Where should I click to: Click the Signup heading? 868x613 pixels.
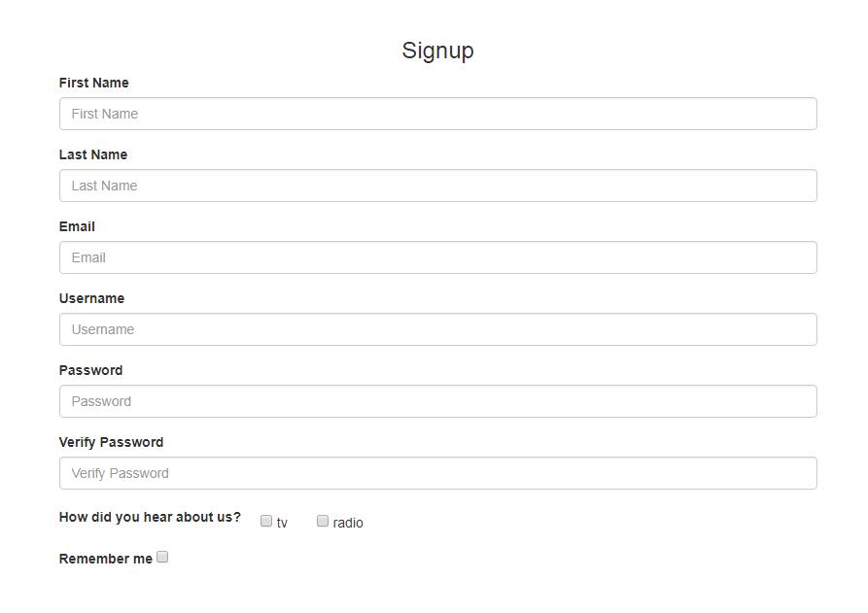437,51
